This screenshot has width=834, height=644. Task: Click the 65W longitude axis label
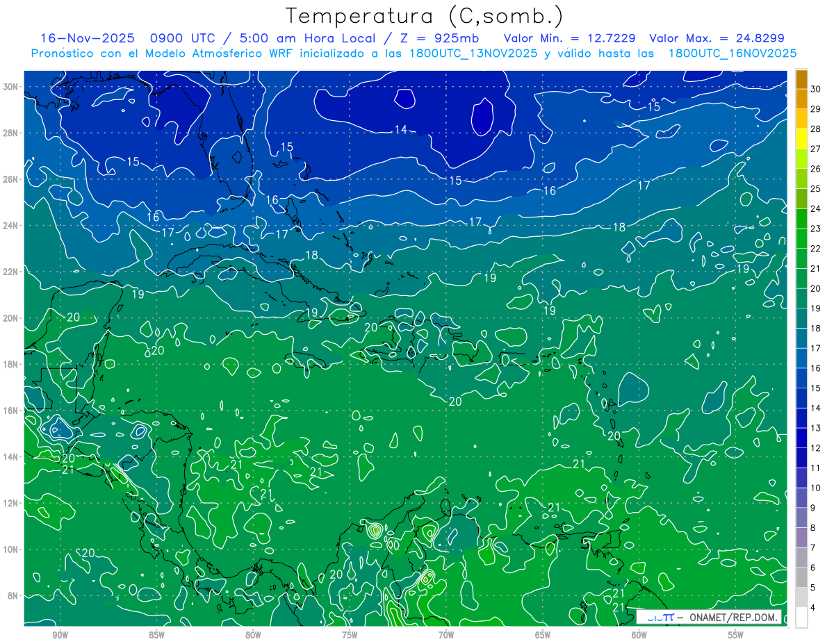tap(543, 635)
